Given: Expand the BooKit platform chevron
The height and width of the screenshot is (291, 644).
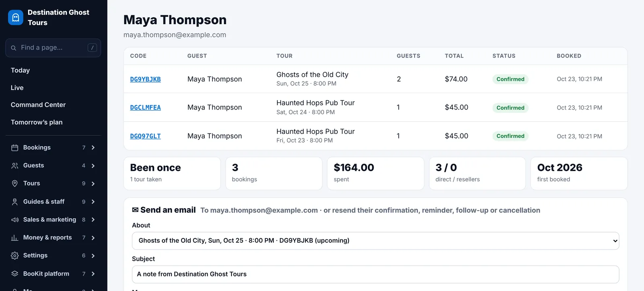Looking at the screenshot, I should pos(93,274).
